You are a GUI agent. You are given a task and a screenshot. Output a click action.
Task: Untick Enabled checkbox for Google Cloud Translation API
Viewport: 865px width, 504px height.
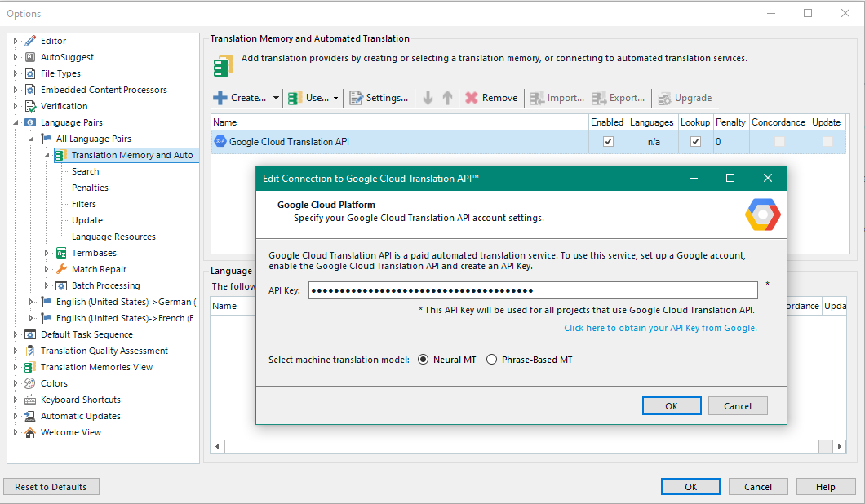click(x=608, y=142)
